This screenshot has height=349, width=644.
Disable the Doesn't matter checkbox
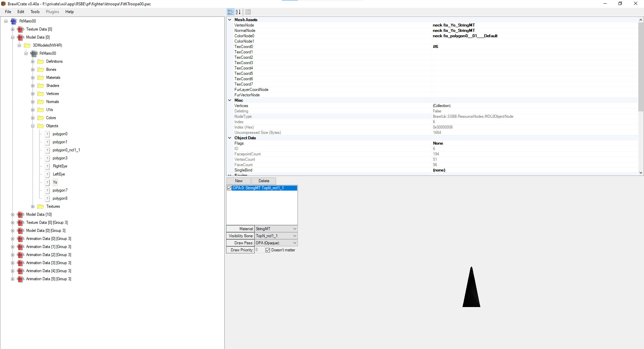[268, 250]
